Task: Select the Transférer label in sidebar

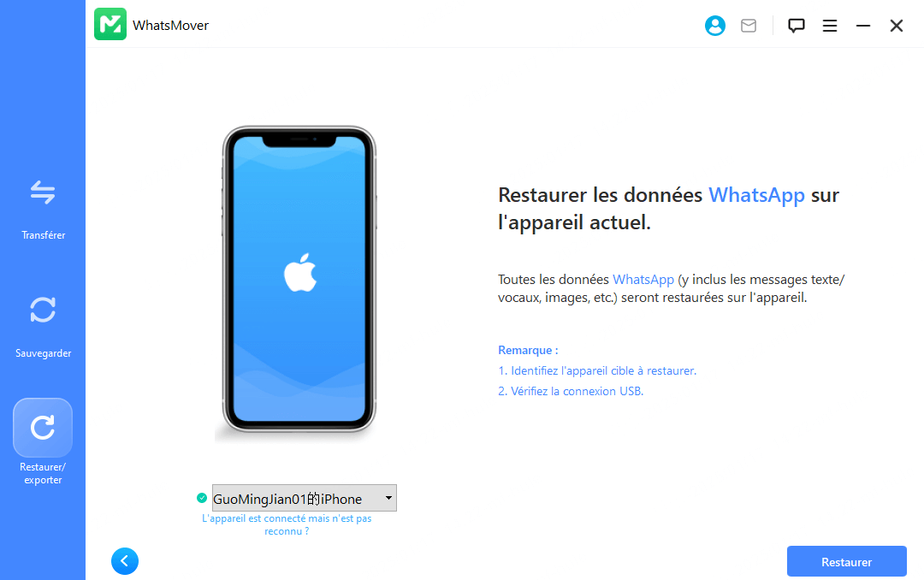Action: 43,235
